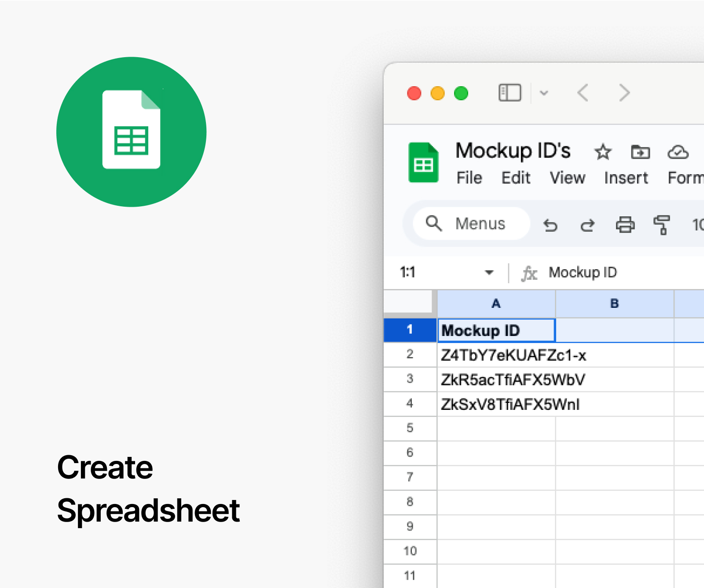Open the Print dialog via printer icon
This screenshot has height=588, width=704.
625,225
